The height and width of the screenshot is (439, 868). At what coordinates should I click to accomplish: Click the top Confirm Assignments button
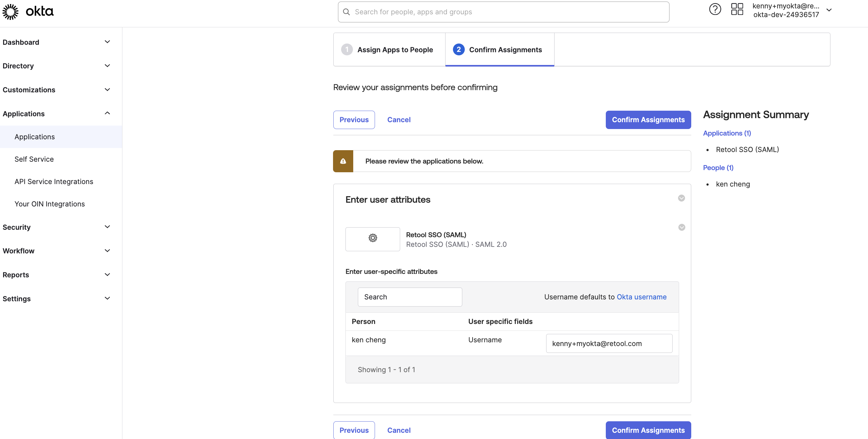(648, 120)
